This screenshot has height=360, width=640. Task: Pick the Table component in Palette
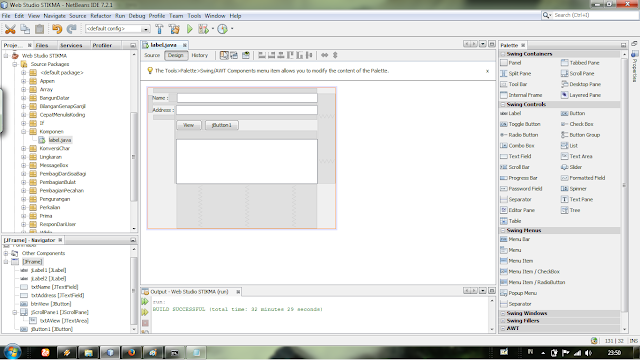[x=511, y=221]
